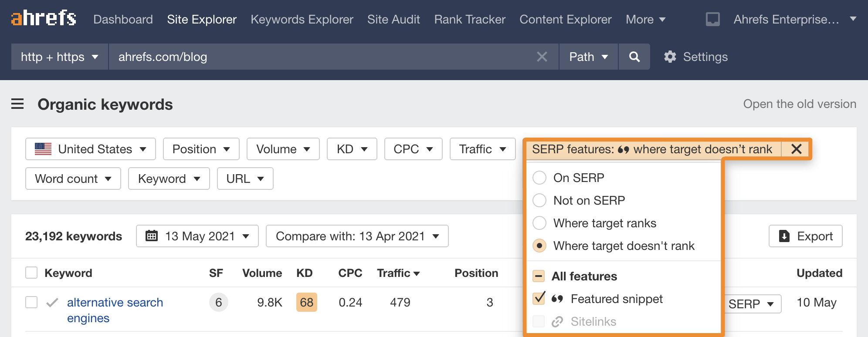The width and height of the screenshot is (868, 337).
Task: Toggle the All features checkbox
Action: coord(539,276)
